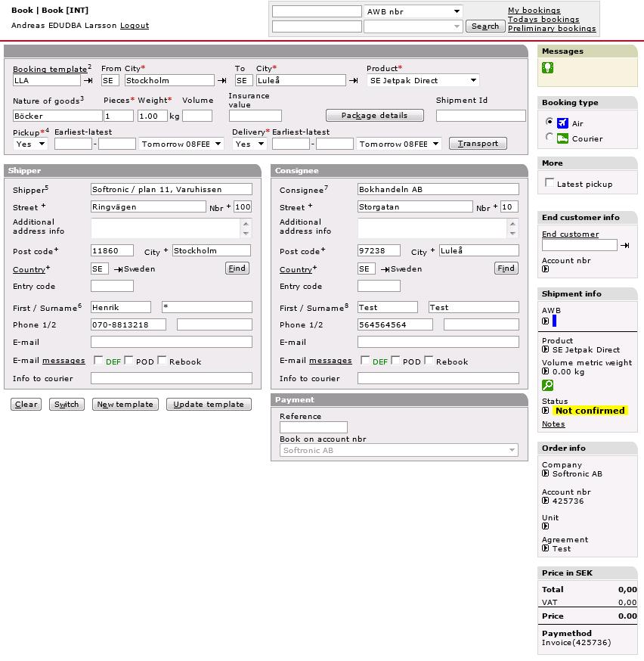Click the Nature of goods field
The height and width of the screenshot is (661, 644).
pos(57,116)
